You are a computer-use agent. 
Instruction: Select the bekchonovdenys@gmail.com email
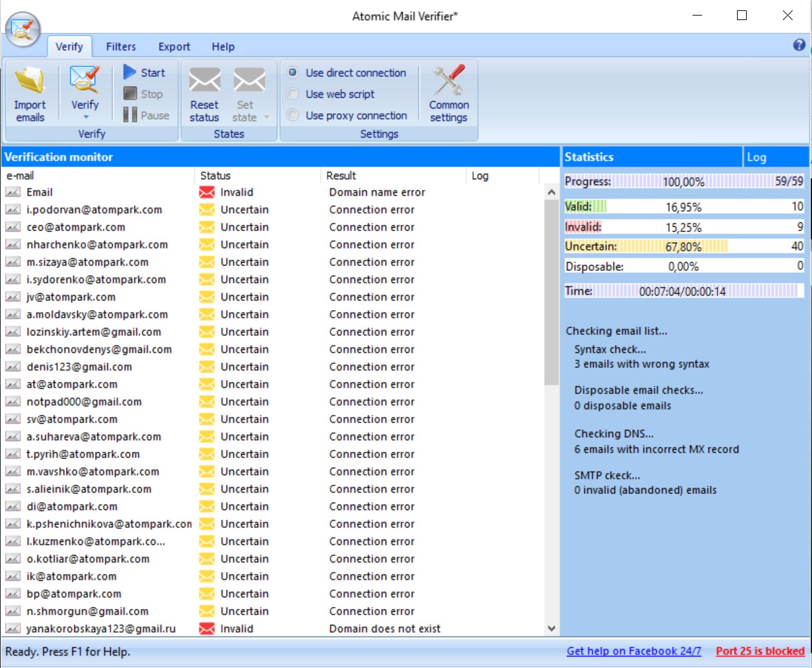click(x=99, y=349)
